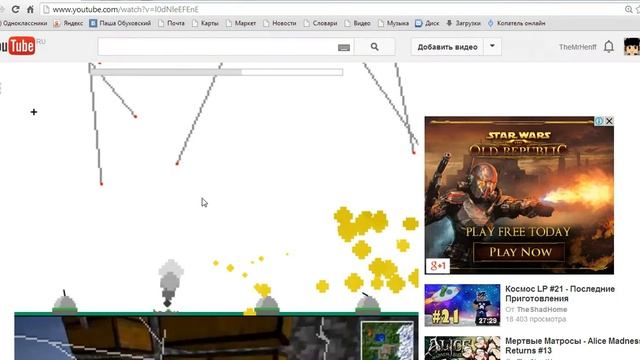Click the magnifier search button
The image size is (640, 360).
coord(374,47)
